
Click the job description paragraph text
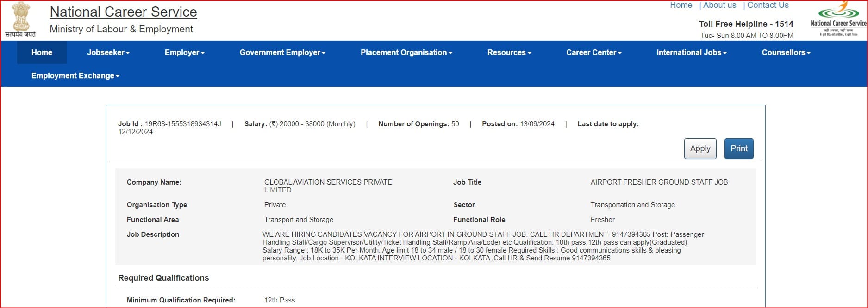pos(483,246)
